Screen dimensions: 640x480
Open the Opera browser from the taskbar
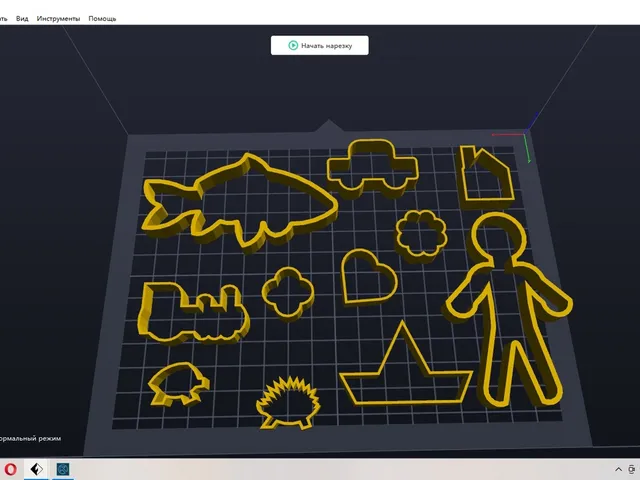(x=11, y=469)
